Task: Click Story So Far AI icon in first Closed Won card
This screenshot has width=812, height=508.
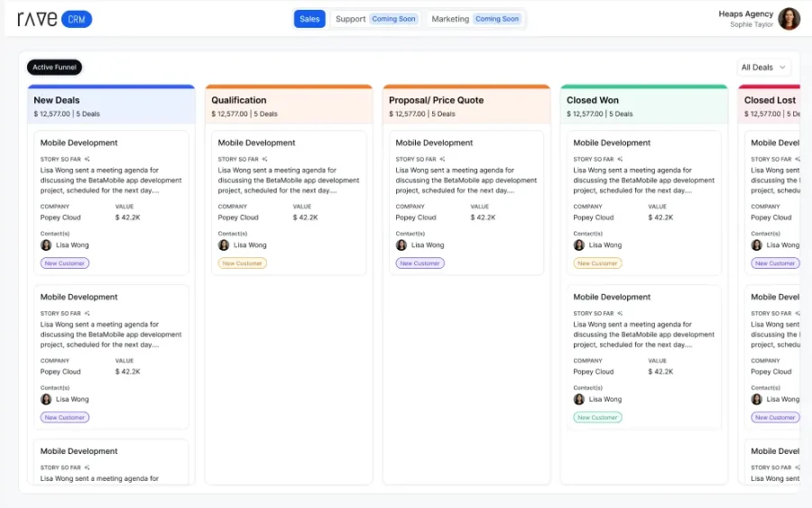Action: [x=620, y=159]
